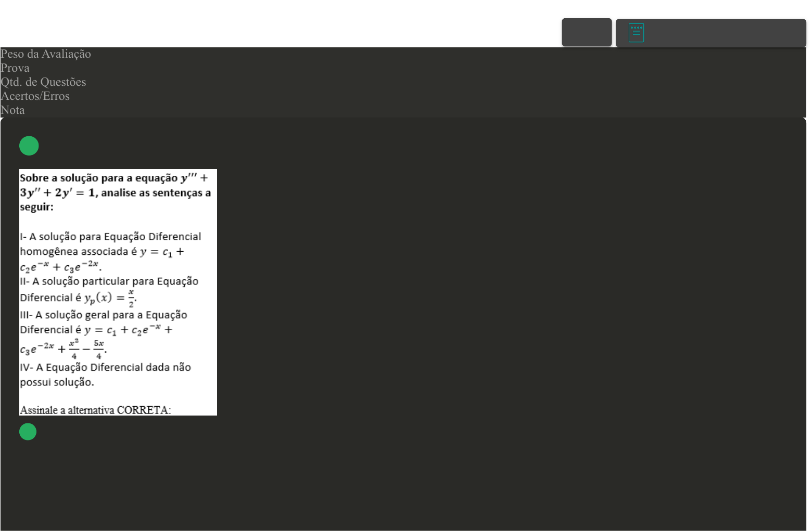Screen dimensions: 812x531
Task: Click the green circle above the question image
Action: 29,146
